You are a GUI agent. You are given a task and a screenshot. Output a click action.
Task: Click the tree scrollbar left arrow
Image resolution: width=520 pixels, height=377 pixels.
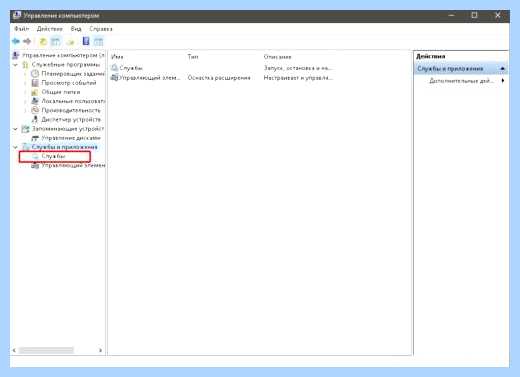14,350
